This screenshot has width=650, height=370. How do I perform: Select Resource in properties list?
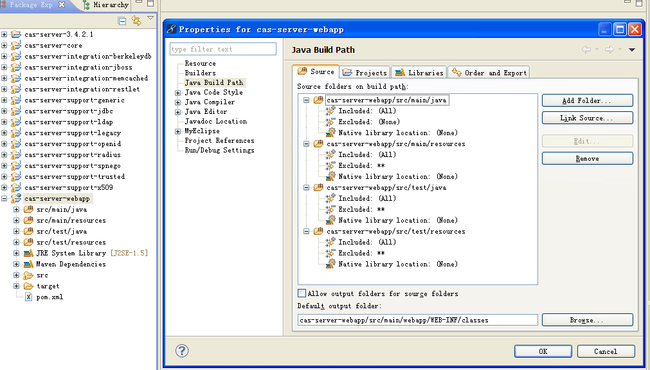[x=200, y=63]
